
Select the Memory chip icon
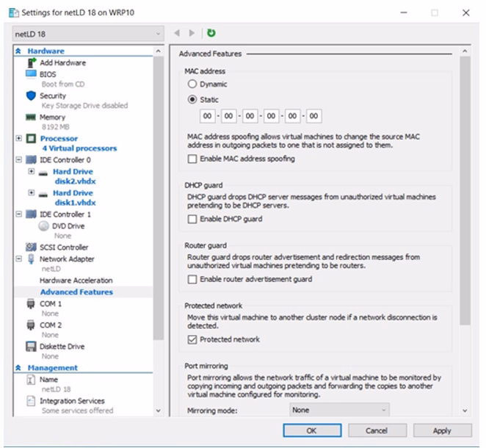click(31, 118)
